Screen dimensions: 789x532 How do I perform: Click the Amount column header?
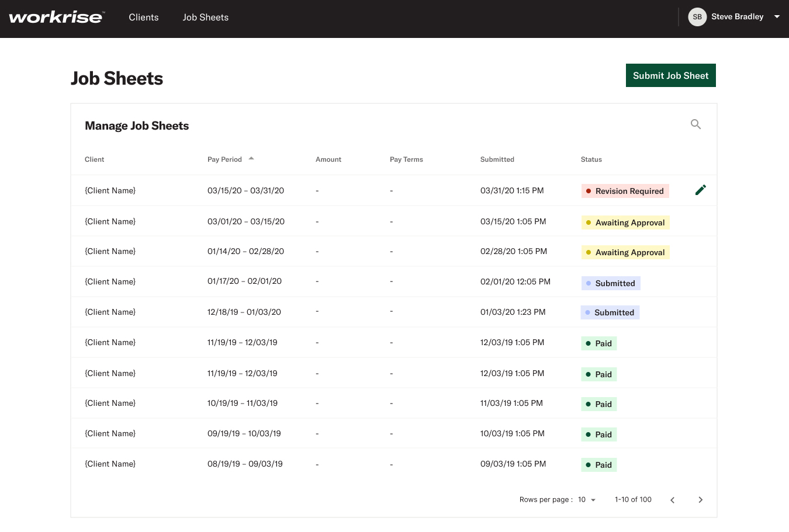click(328, 159)
